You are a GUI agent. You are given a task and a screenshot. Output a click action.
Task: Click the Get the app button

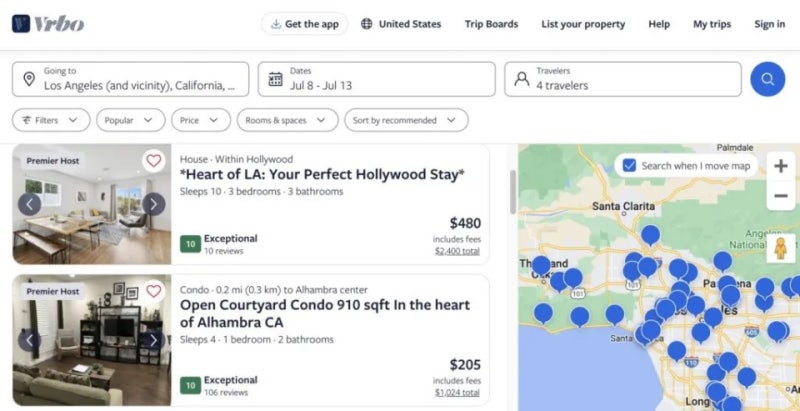pos(305,24)
